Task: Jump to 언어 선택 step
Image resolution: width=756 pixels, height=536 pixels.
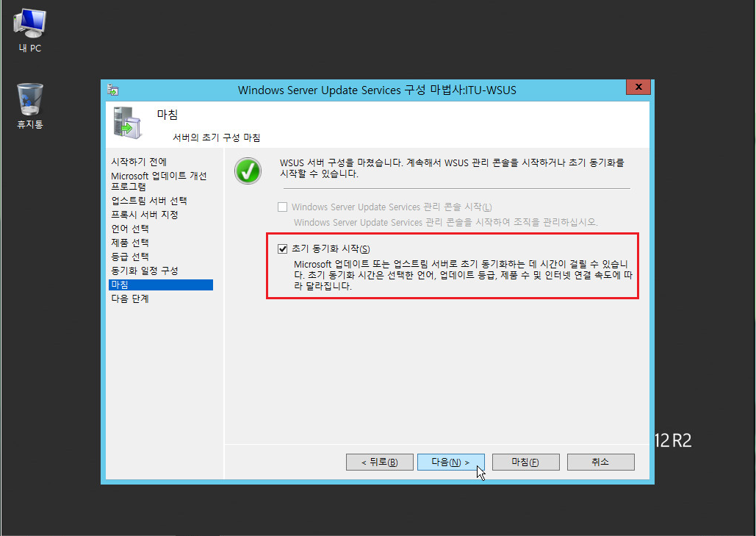Action: click(130, 229)
